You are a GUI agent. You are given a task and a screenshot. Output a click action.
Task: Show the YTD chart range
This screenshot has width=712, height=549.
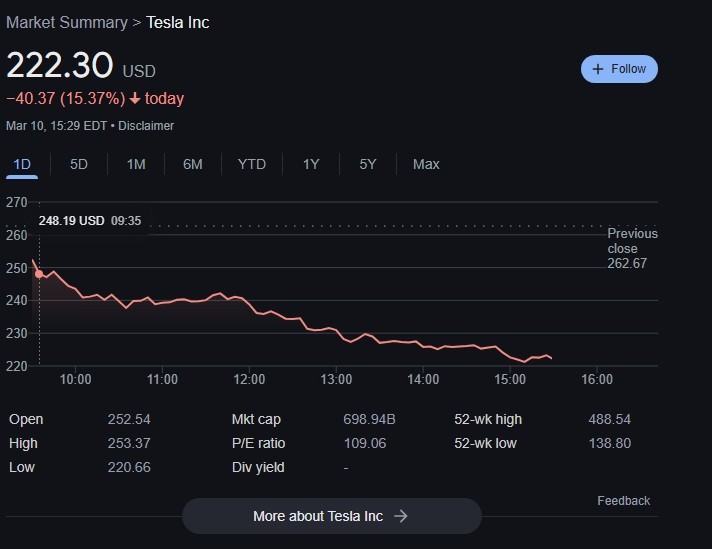click(252, 164)
